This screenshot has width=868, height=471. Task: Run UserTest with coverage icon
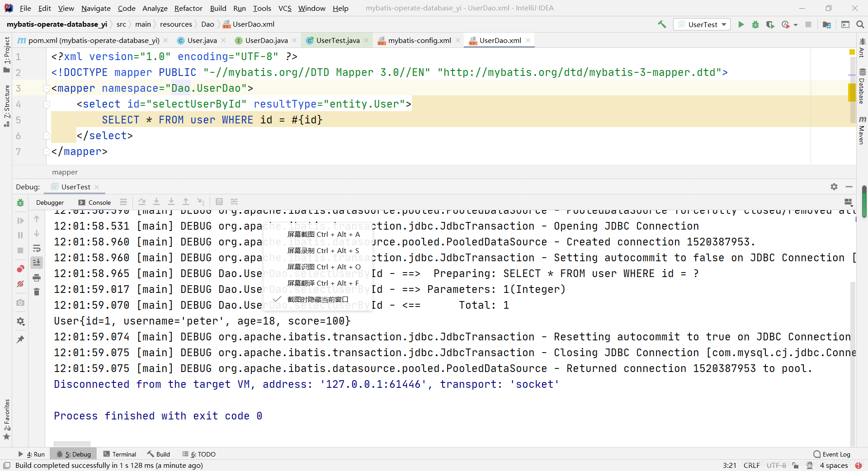pos(770,24)
